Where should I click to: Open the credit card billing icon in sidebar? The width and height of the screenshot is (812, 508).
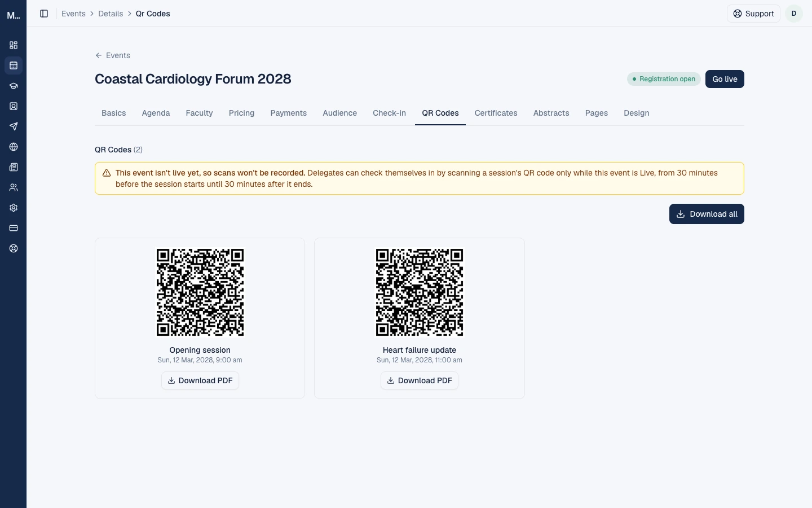click(14, 228)
